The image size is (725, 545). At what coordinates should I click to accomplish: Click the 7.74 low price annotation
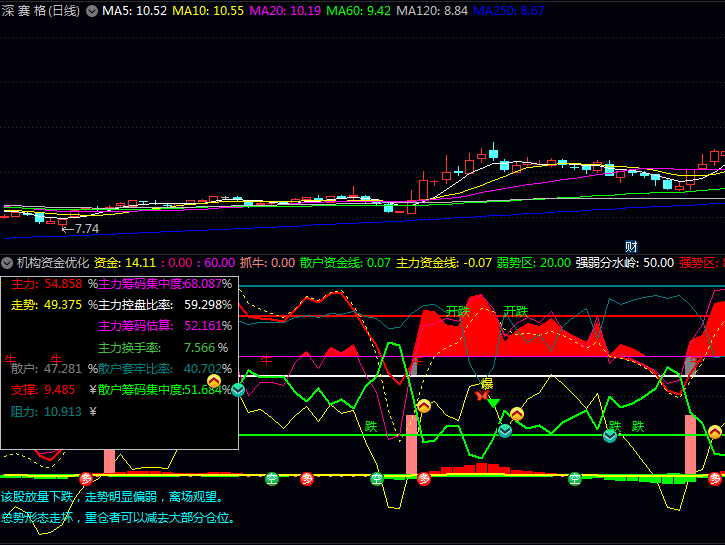83,229
